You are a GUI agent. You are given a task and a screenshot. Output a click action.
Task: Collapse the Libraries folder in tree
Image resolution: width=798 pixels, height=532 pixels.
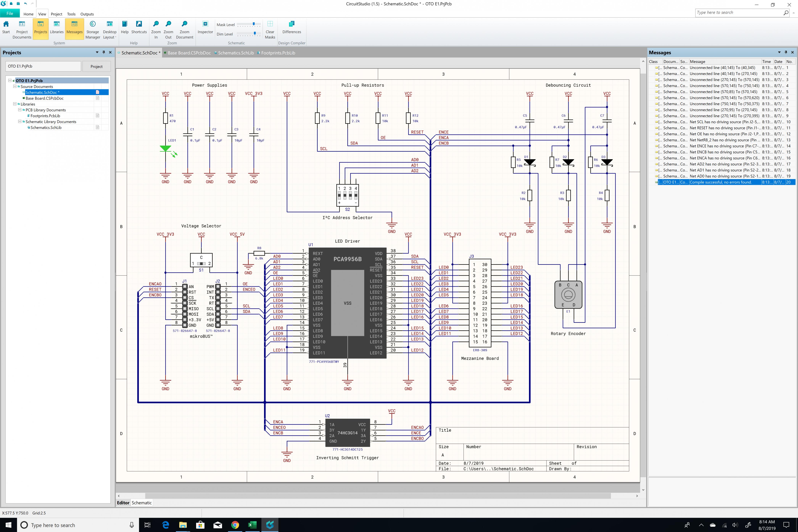pyautogui.click(x=14, y=104)
